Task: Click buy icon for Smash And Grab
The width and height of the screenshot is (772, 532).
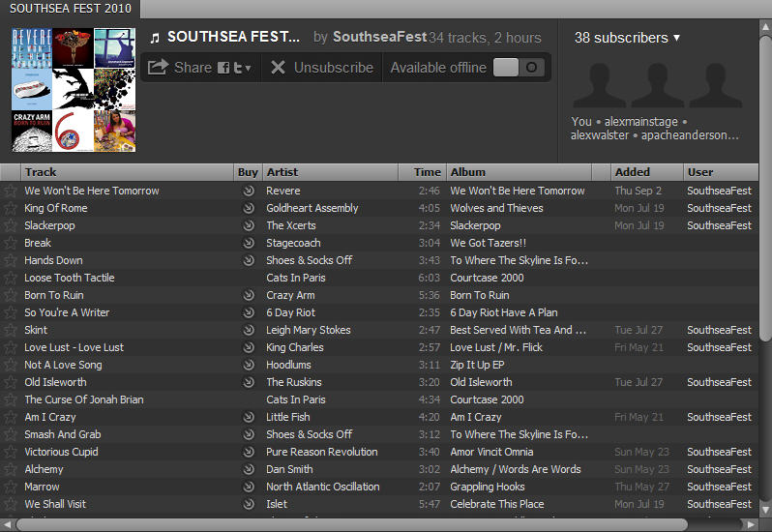Action: pyautogui.click(x=249, y=434)
